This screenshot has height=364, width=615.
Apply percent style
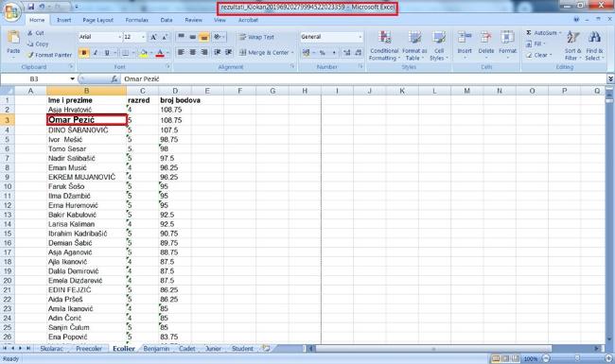pyautogui.click(x=323, y=53)
